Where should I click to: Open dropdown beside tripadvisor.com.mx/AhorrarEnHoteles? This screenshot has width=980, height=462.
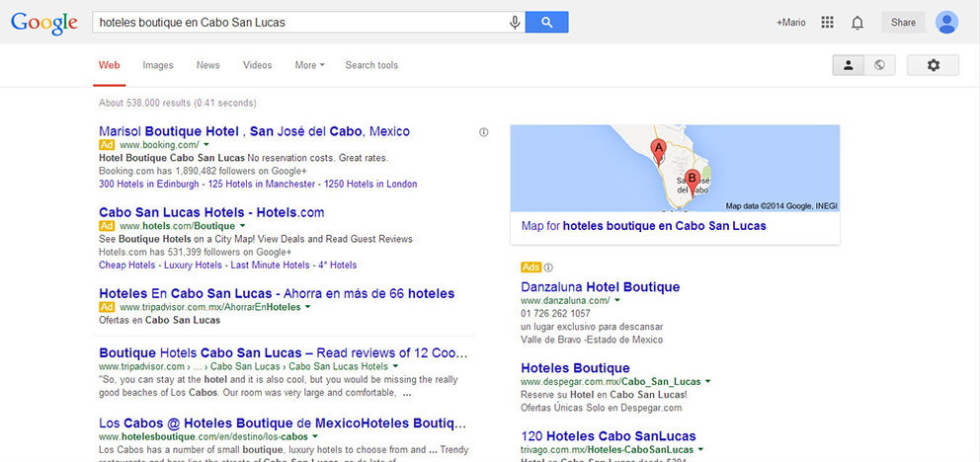307,307
